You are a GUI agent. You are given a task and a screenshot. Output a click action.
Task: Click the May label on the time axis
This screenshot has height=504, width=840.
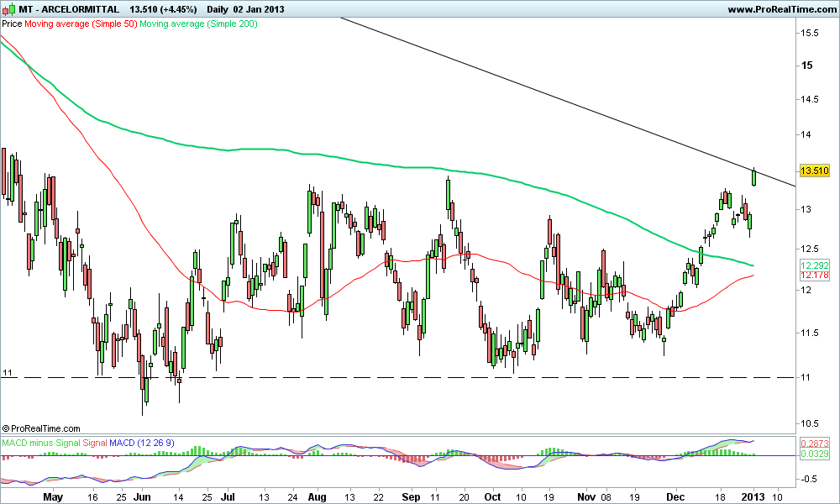tap(53, 497)
